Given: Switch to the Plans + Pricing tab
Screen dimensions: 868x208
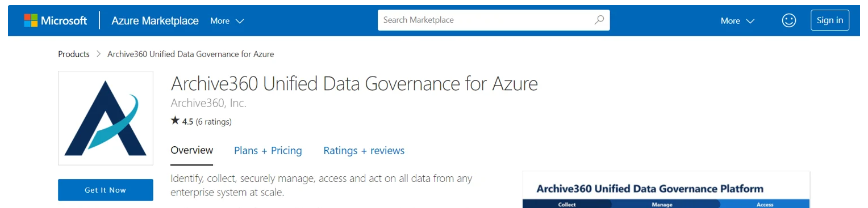Looking at the screenshot, I should tap(268, 151).
